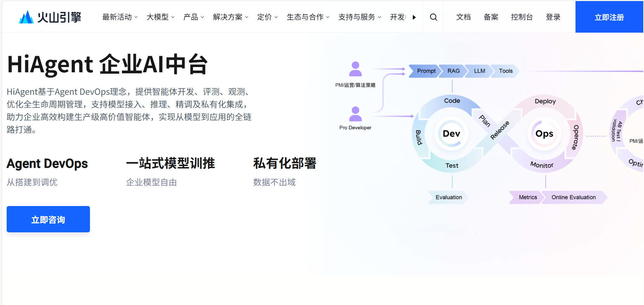Click the 立即注册 button
The image size is (644, 305).
click(609, 17)
